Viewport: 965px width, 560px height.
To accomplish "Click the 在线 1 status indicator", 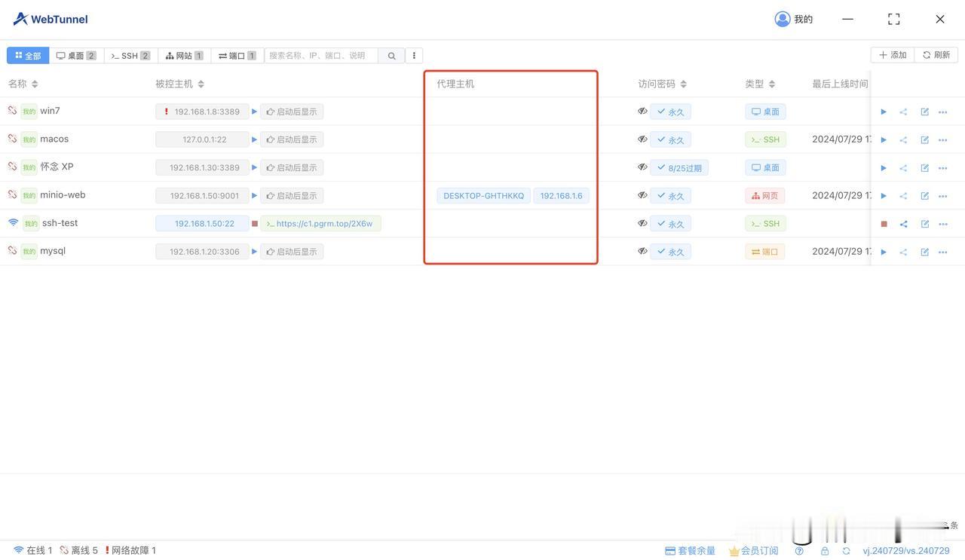I will coord(33,551).
